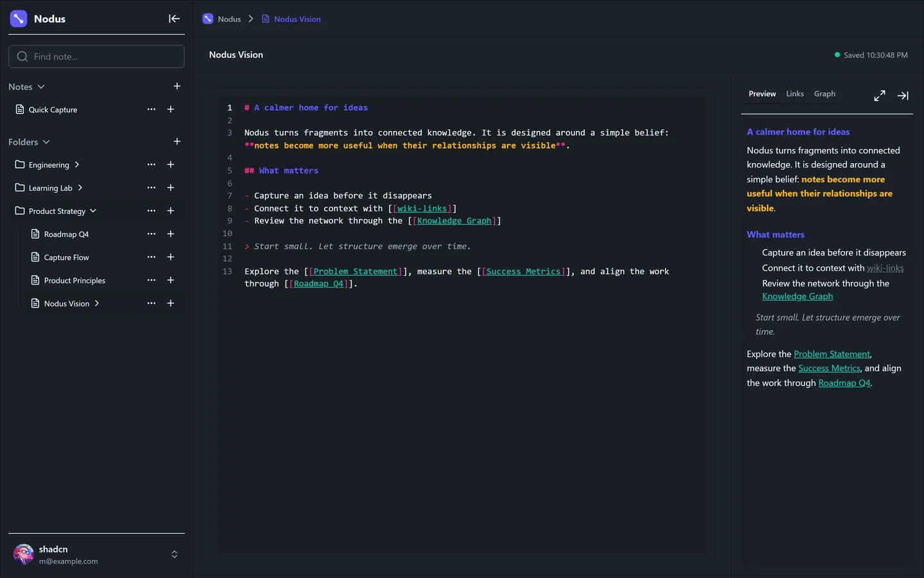Switch to the Graph tab

click(825, 94)
